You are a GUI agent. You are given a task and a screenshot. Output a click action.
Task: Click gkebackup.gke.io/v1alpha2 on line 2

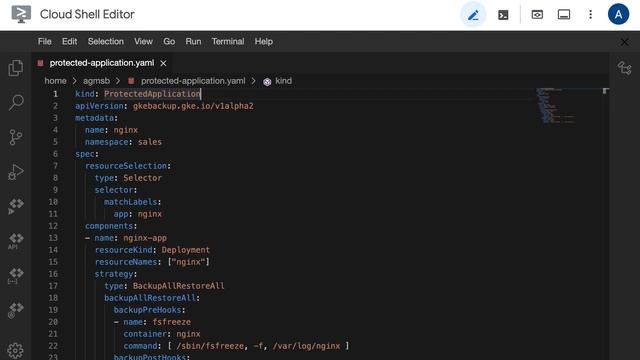193,106
